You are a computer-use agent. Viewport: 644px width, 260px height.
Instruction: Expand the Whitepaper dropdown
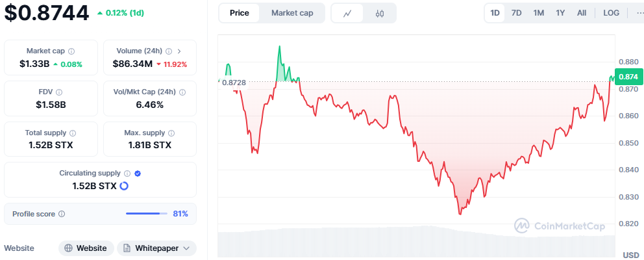156,248
